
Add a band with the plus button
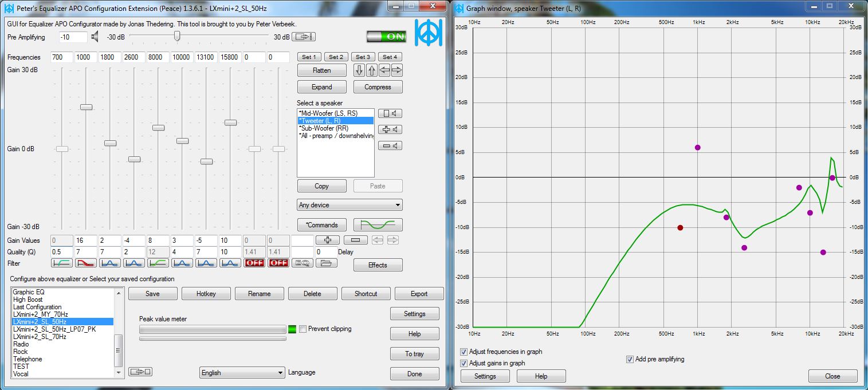(x=328, y=241)
